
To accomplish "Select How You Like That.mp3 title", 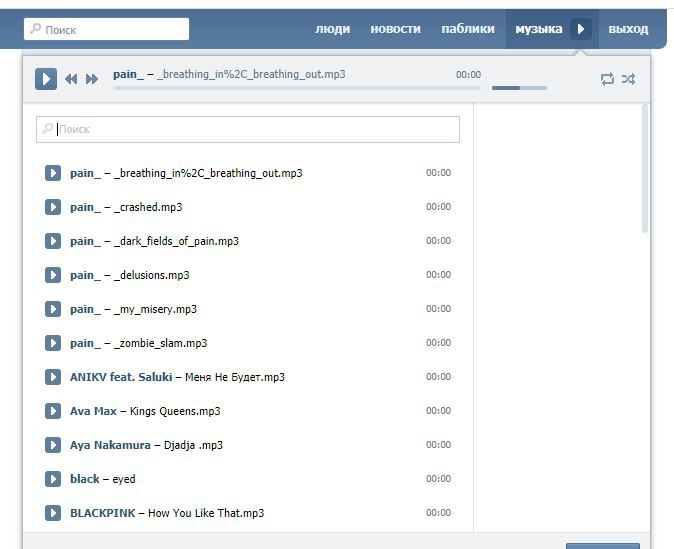I will tap(206, 513).
